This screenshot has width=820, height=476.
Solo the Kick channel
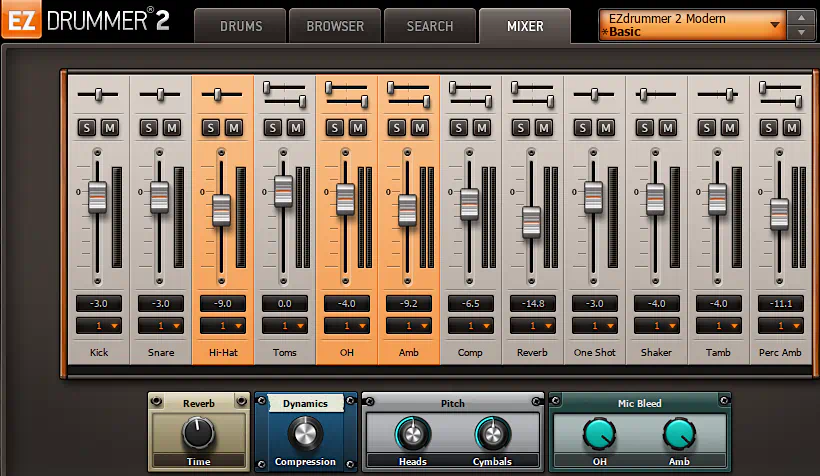(x=87, y=128)
